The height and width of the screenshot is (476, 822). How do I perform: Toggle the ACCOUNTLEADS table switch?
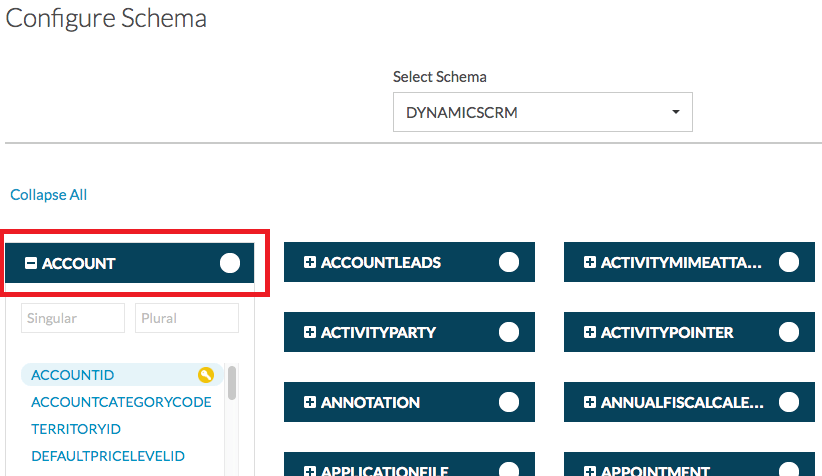[x=509, y=262]
